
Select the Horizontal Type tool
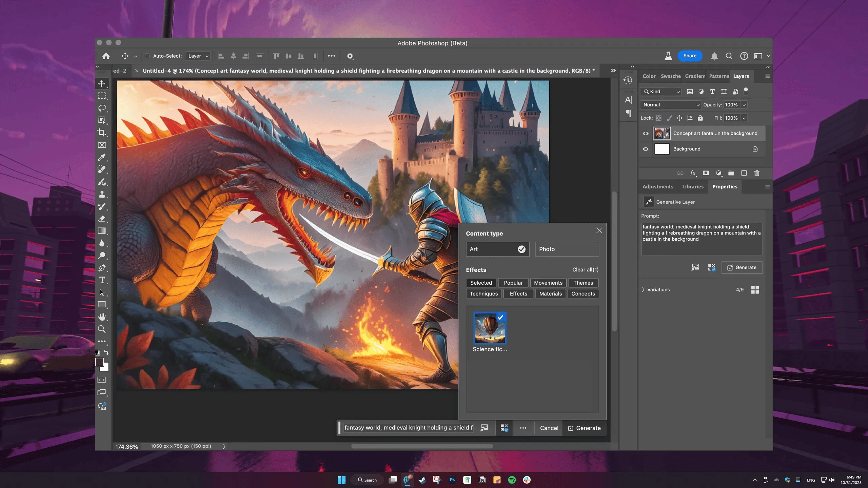tap(102, 280)
